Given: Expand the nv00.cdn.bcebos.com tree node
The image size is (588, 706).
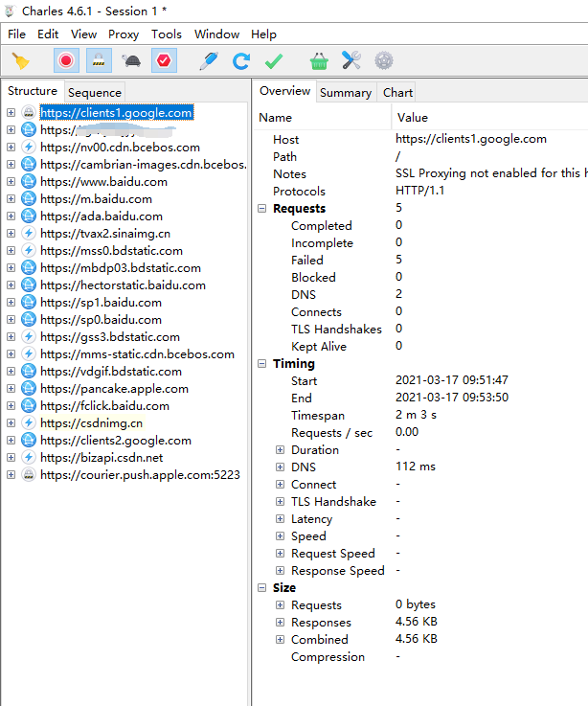Looking at the screenshot, I should click(11, 148).
